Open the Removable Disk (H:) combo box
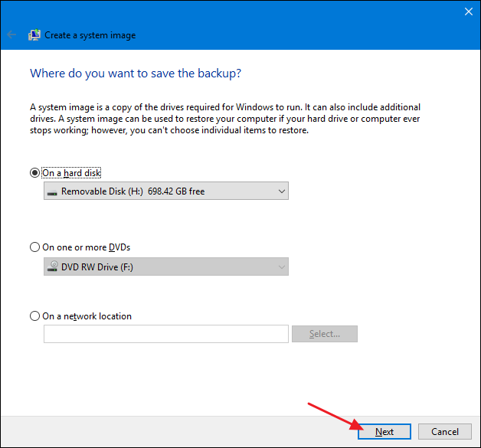 click(165, 191)
